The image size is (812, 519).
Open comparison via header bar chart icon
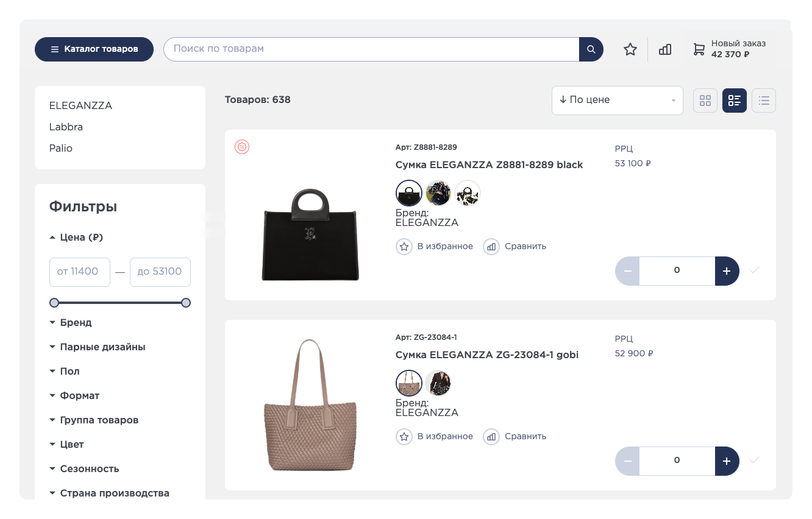click(665, 49)
